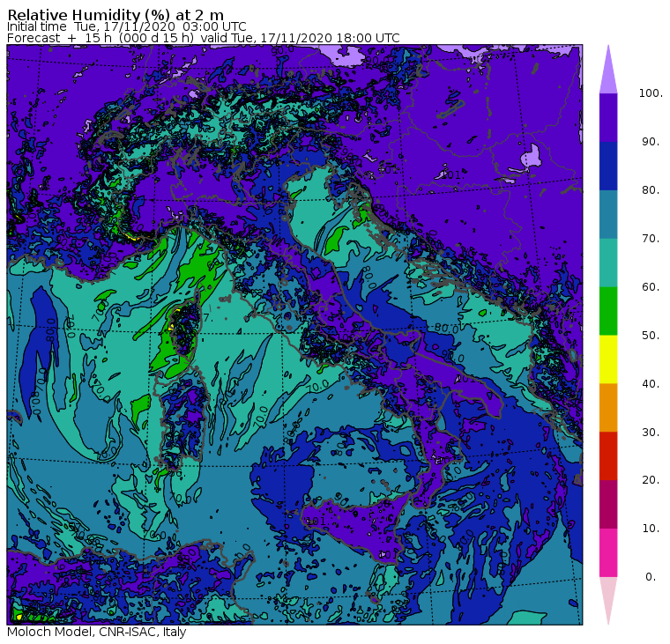Click the '40.' label on the colorbar

pos(651,383)
